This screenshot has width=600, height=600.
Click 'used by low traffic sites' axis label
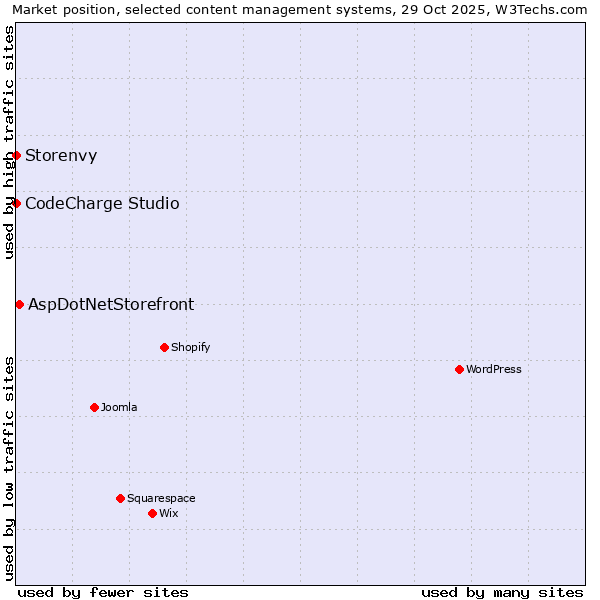[x=9, y=468]
